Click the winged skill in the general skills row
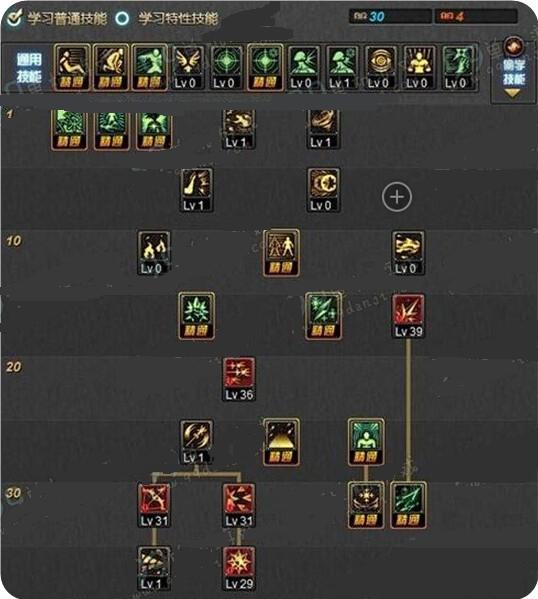The image size is (538, 599). click(x=186, y=68)
